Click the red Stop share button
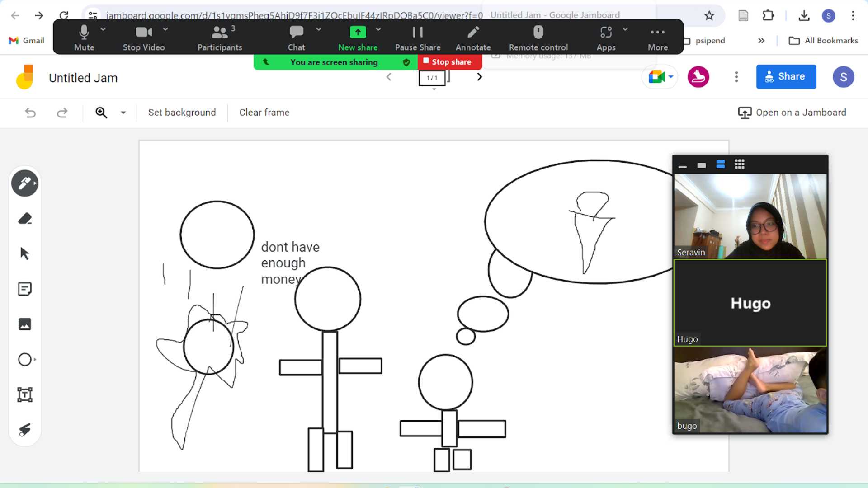Screen dimensions: 868x488 (x=450, y=62)
